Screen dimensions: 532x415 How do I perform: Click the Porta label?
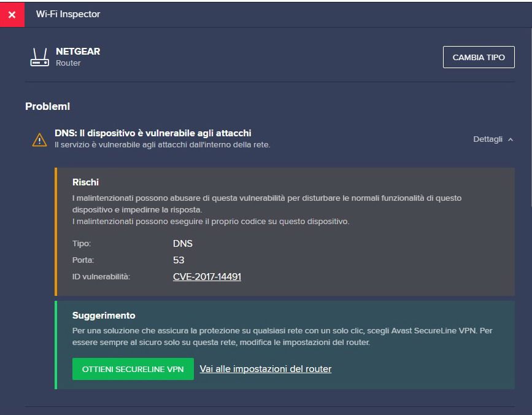pyautogui.click(x=83, y=260)
